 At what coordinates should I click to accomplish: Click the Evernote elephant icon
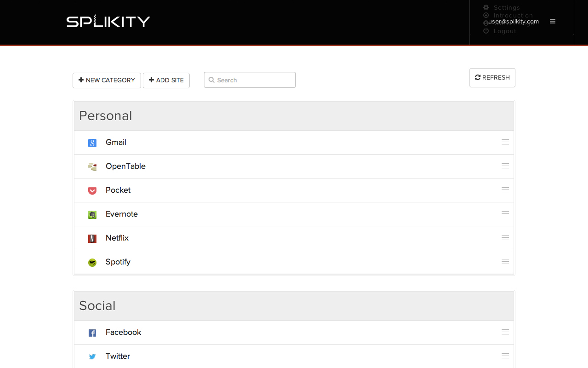coord(92,215)
